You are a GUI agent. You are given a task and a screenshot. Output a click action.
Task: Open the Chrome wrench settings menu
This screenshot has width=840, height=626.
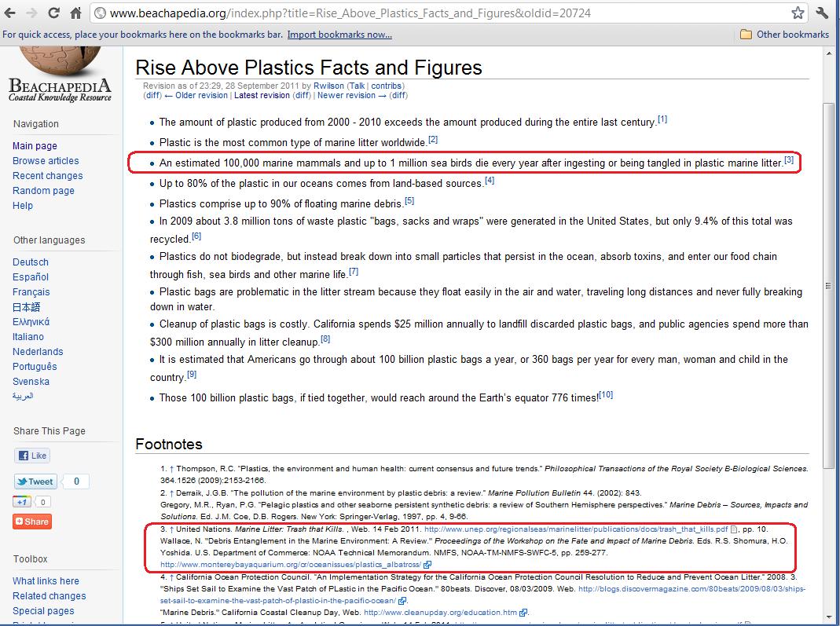point(823,13)
